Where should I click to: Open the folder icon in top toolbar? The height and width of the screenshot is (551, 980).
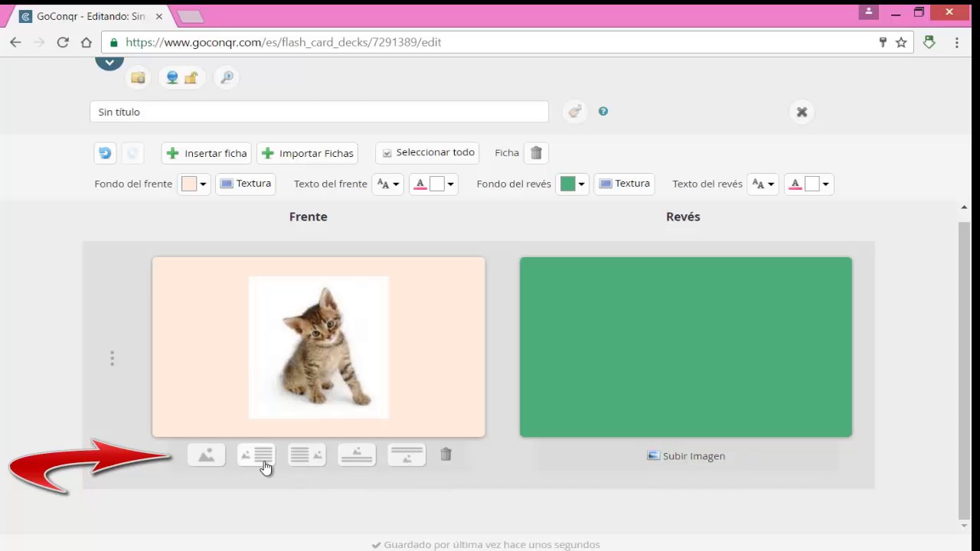pyautogui.click(x=138, y=77)
